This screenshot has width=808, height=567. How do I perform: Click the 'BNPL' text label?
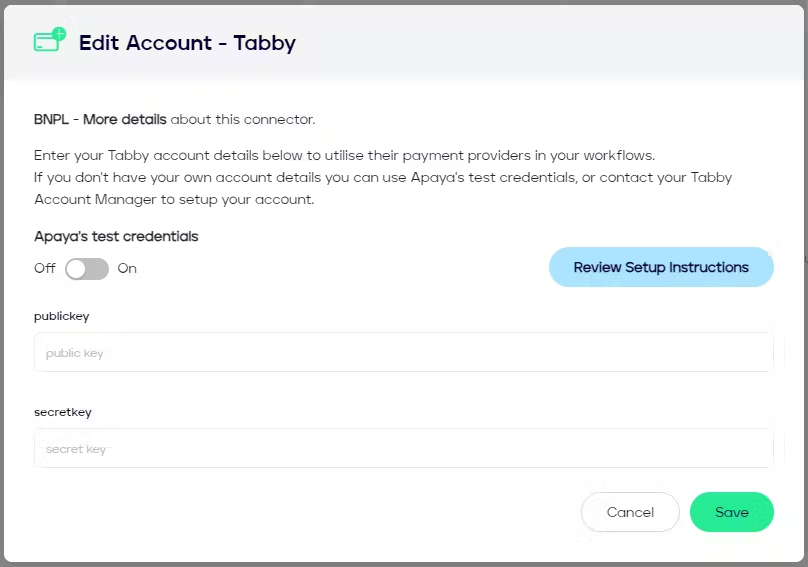click(x=50, y=119)
